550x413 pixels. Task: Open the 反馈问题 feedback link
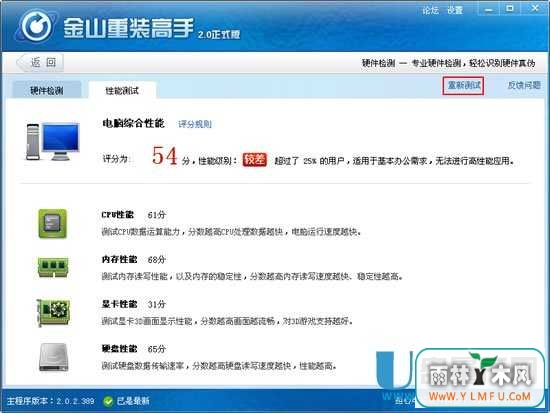point(524,85)
